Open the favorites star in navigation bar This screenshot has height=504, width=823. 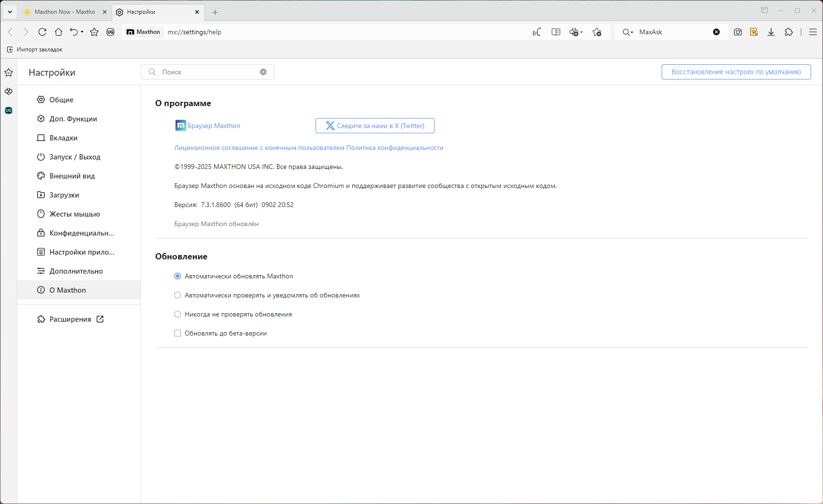click(94, 32)
